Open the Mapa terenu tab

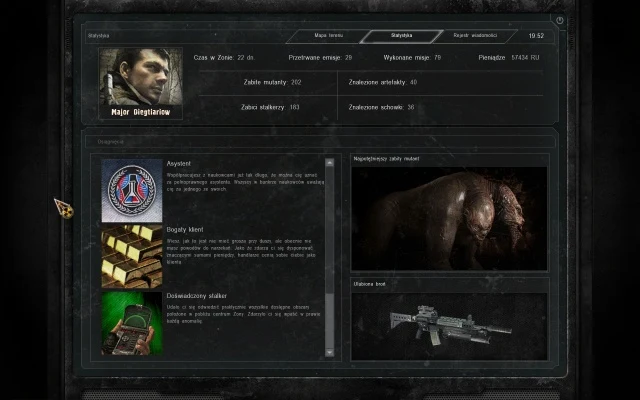coord(327,36)
